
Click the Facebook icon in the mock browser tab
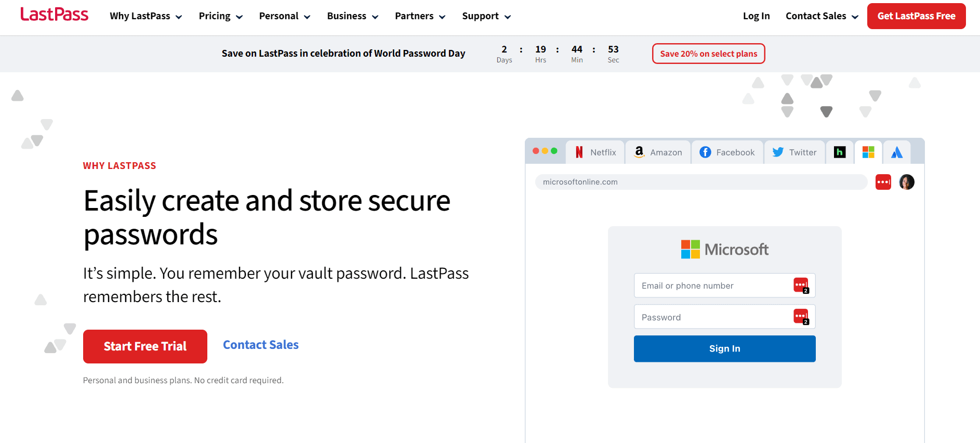click(705, 152)
